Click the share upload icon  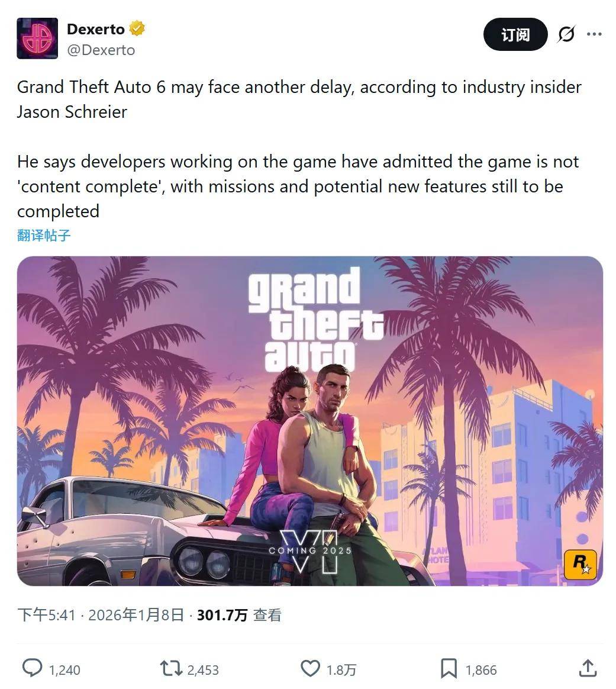[x=588, y=668]
